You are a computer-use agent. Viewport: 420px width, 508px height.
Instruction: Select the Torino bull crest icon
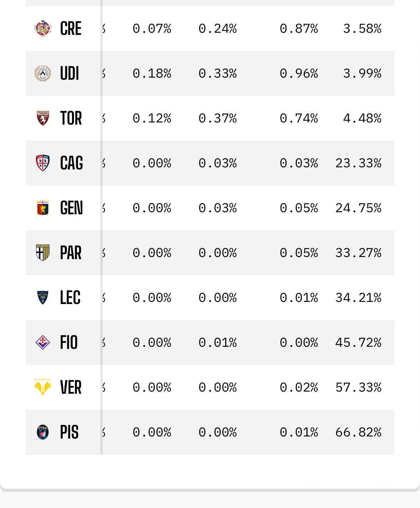(x=43, y=118)
